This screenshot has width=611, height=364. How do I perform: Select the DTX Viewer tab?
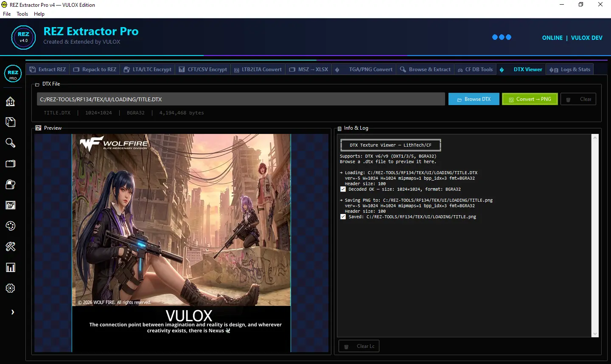coord(521,69)
